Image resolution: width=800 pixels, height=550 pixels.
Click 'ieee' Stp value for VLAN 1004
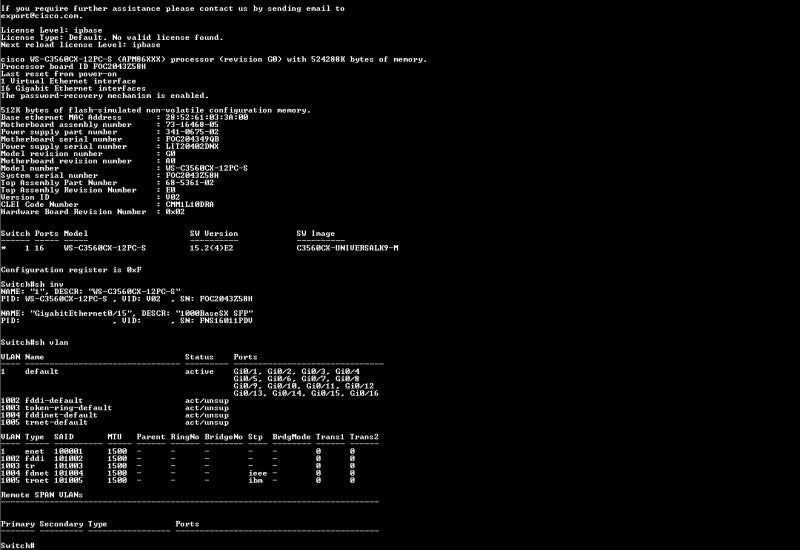[x=258, y=473]
